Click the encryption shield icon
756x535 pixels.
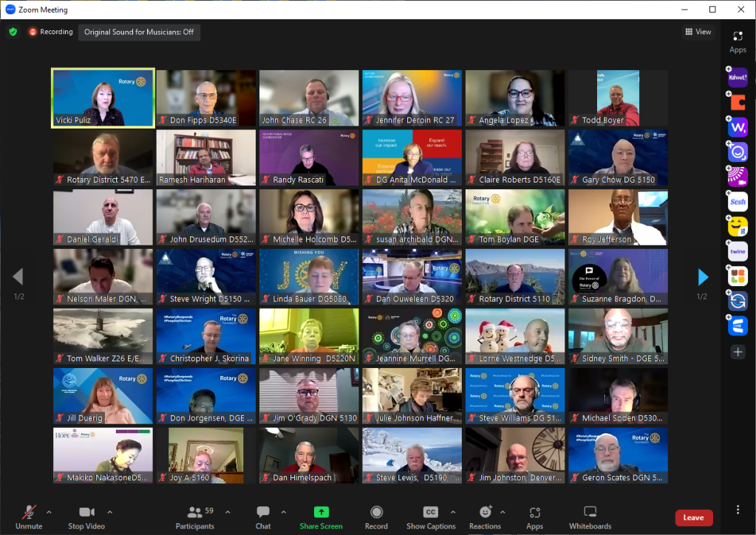pyautogui.click(x=13, y=32)
